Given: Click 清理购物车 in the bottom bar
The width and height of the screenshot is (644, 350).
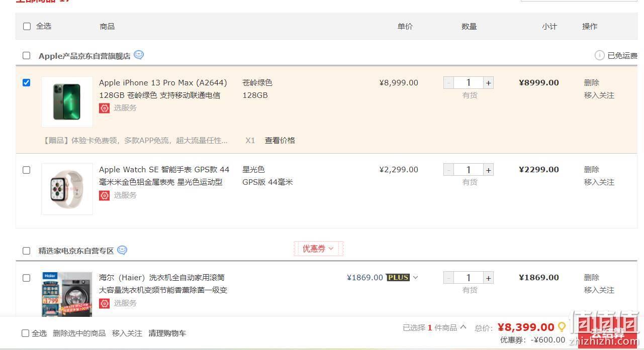Looking at the screenshot, I should pos(167,333).
